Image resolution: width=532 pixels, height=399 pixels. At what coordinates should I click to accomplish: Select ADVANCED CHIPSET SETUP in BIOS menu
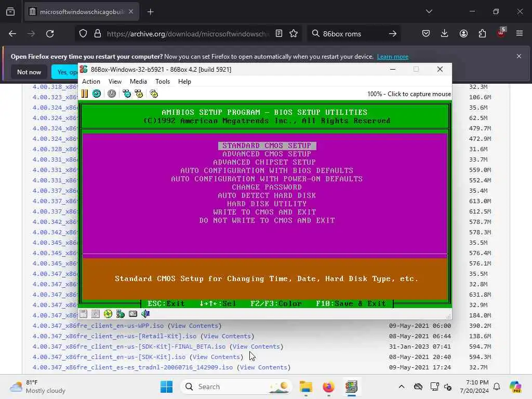coord(264,162)
